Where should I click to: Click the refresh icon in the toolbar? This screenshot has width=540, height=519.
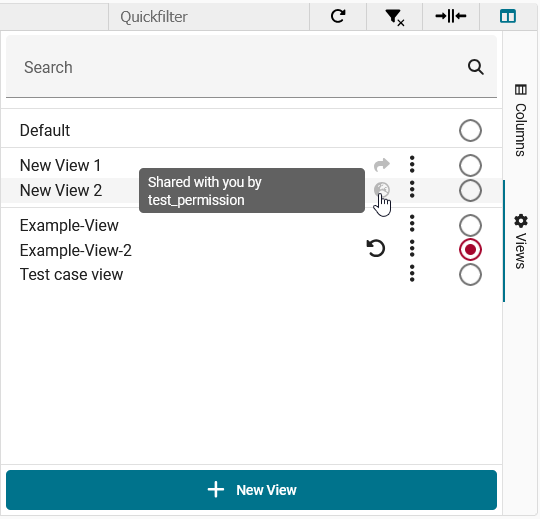(338, 16)
